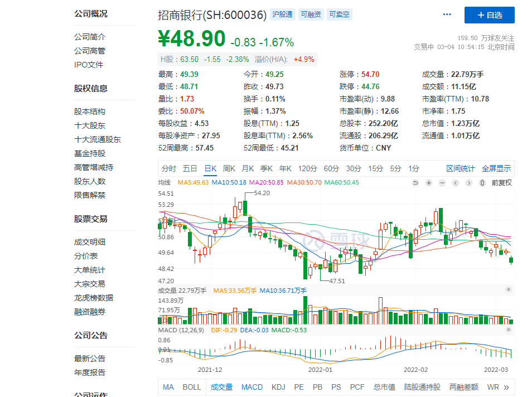Open 前复权 adjustment dropdown

[x=502, y=183]
